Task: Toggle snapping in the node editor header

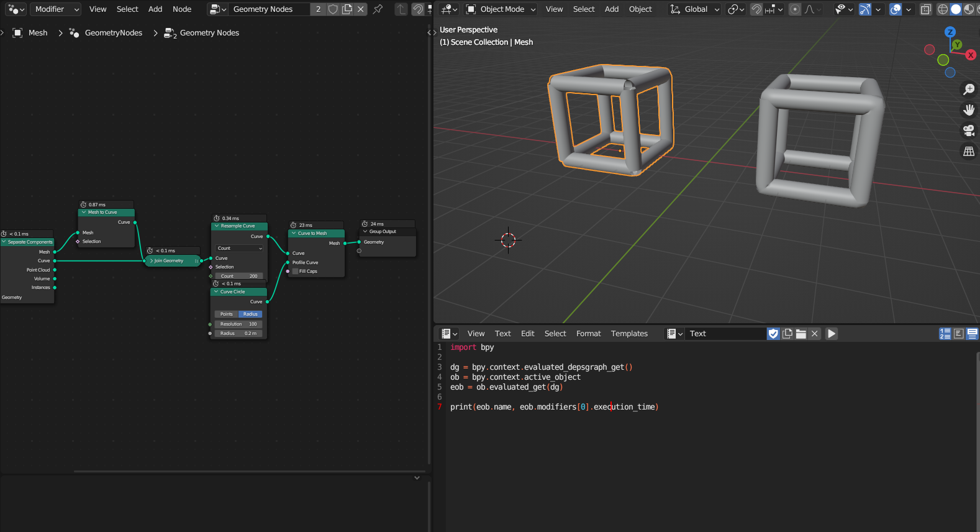Action: (418, 9)
